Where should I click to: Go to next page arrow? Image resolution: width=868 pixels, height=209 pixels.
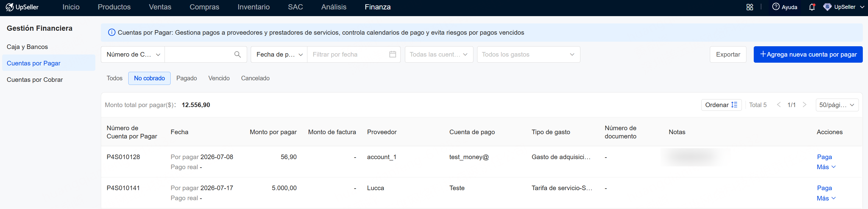(805, 105)
